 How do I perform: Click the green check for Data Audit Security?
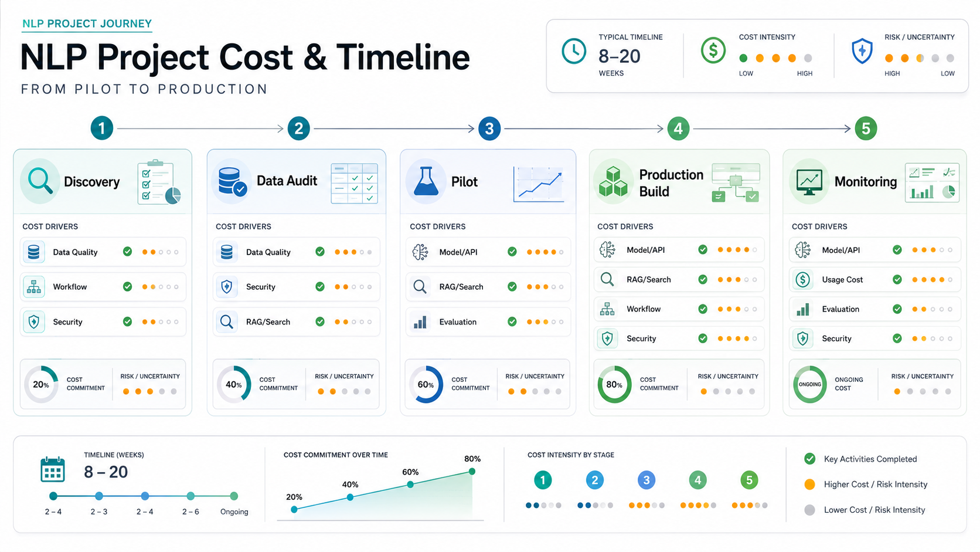(x=320, y=287)
